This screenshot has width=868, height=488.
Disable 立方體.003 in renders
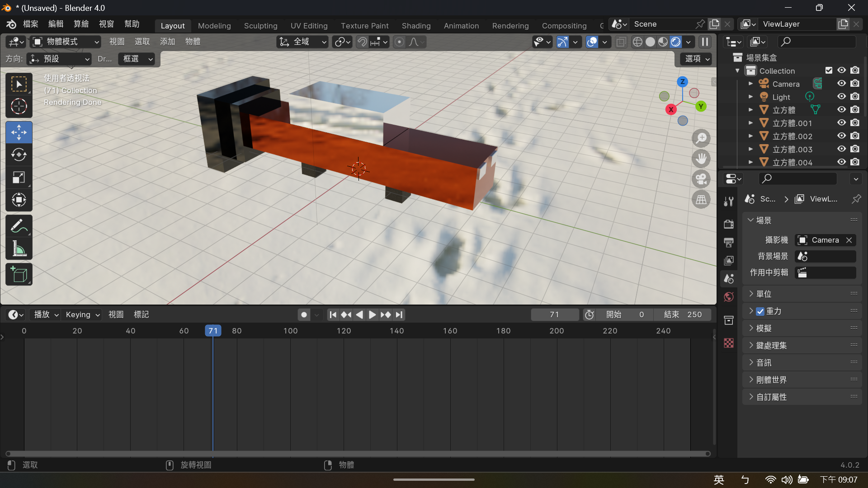855,149
